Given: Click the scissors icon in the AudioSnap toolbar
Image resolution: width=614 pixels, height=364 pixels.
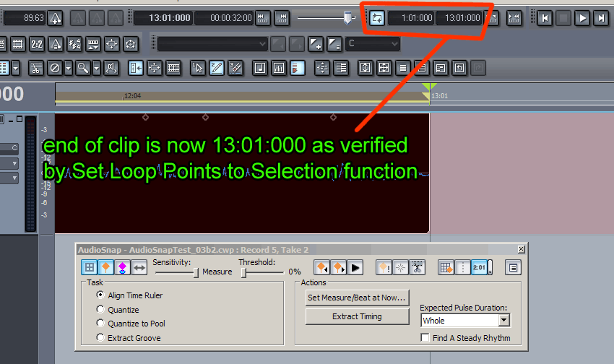Looking at the screenshot, I should pyautogui.click(x=417, y=268).
